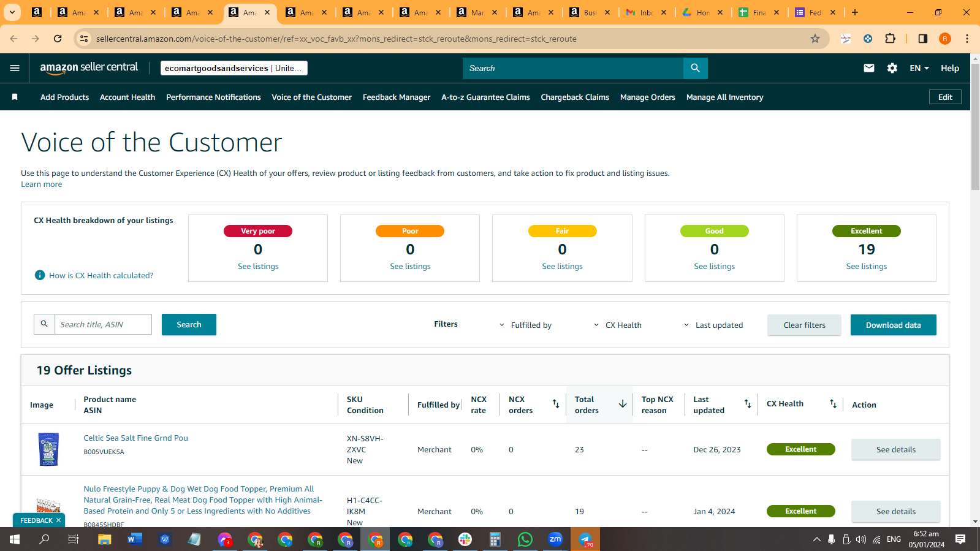Open the settings gear in Seller Central
Image resolution: width=980 pixels, height=551 pixels.
pyautogui.click(x=892, y=68)
